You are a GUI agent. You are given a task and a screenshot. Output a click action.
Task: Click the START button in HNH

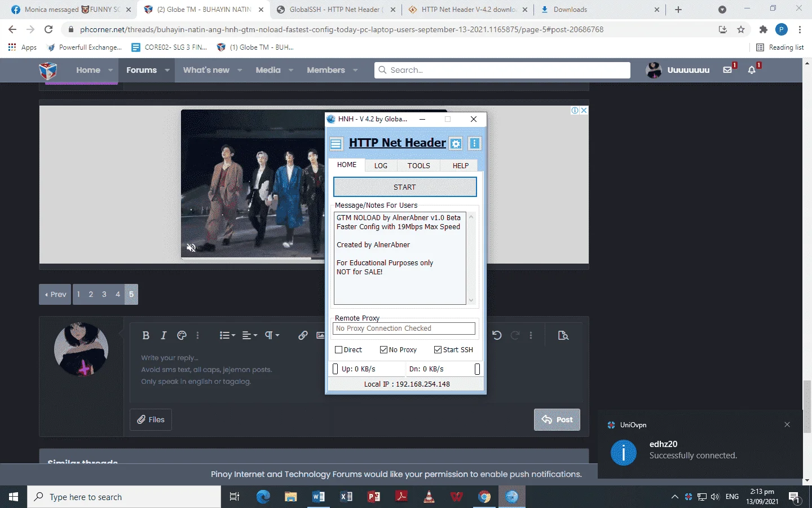coord(405,187)
